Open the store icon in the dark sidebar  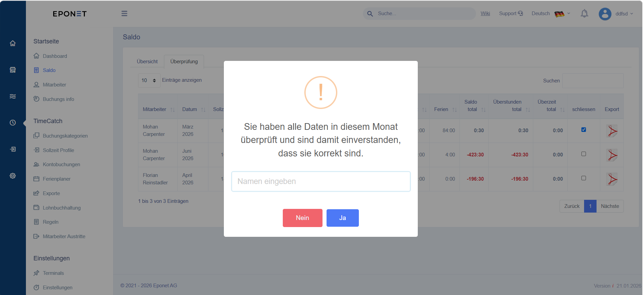[x=13, y=70]
